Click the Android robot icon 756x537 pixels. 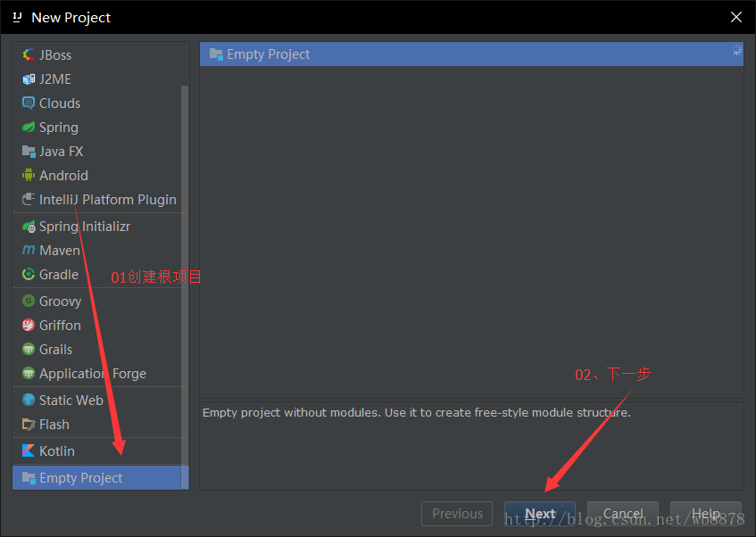[x=29, y=175]
